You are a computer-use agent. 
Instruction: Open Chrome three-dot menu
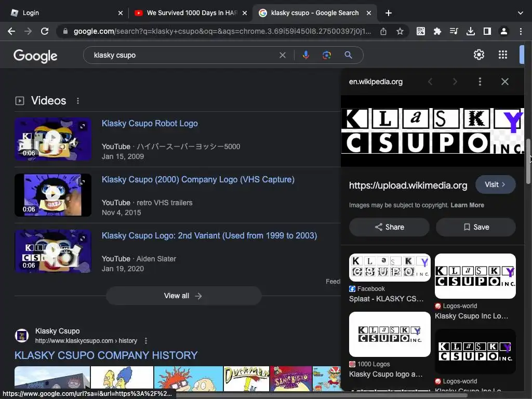521,32
